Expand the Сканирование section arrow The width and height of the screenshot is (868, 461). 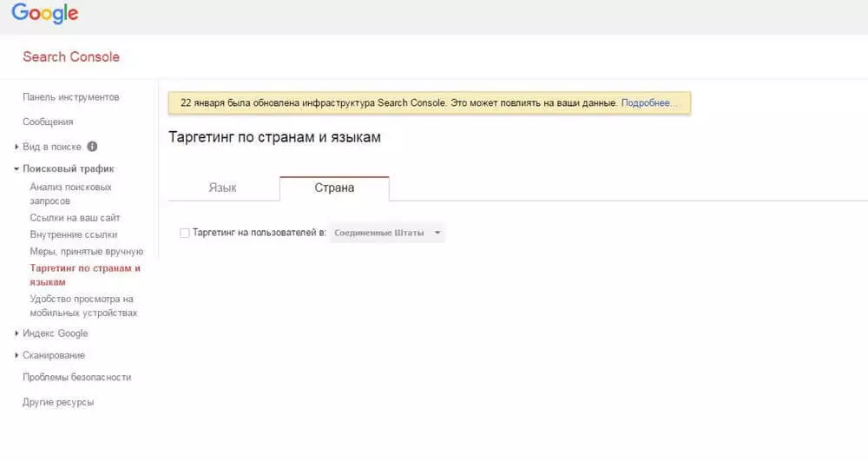pos(16,355)
